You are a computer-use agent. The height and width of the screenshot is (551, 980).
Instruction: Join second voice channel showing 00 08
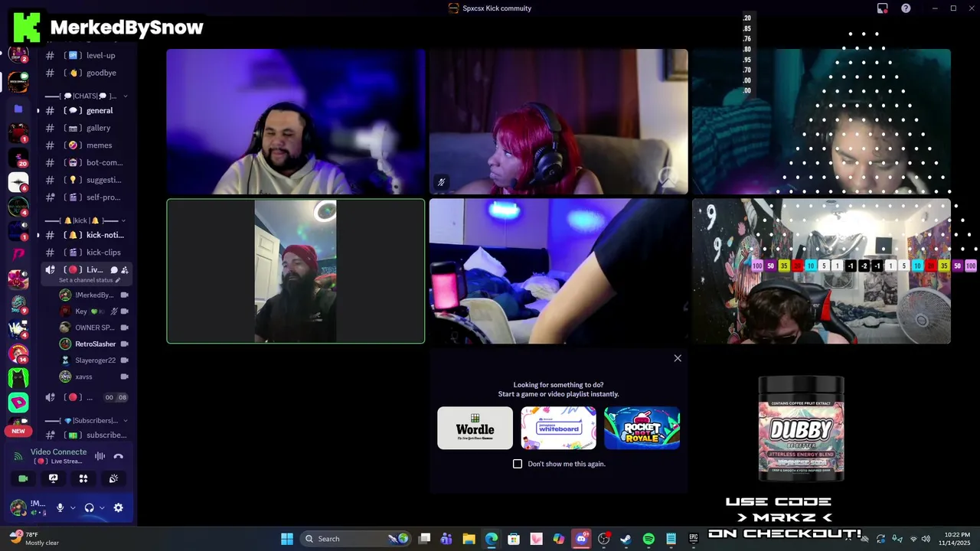(86, 397)
